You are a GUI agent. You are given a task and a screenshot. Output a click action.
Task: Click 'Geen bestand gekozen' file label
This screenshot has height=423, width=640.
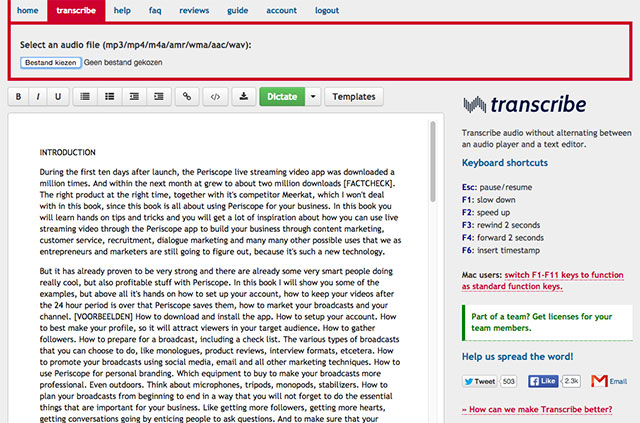click(123, 62)
